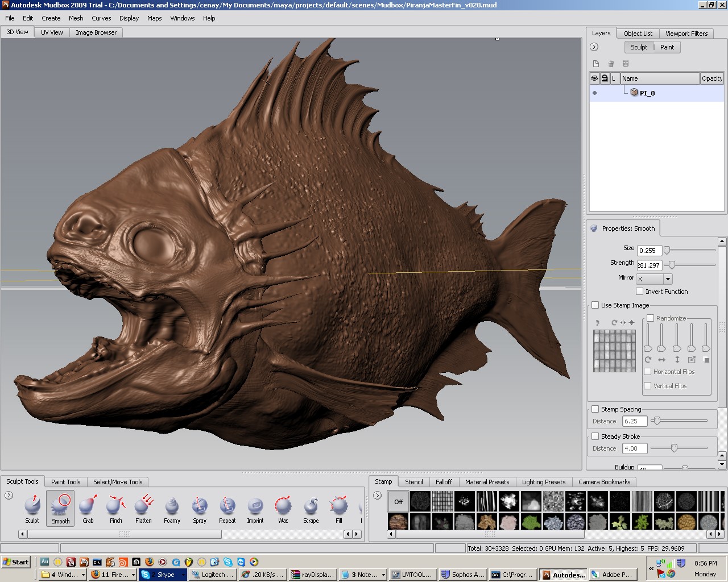Turn off stamps with the Off button

coord(398,501)
